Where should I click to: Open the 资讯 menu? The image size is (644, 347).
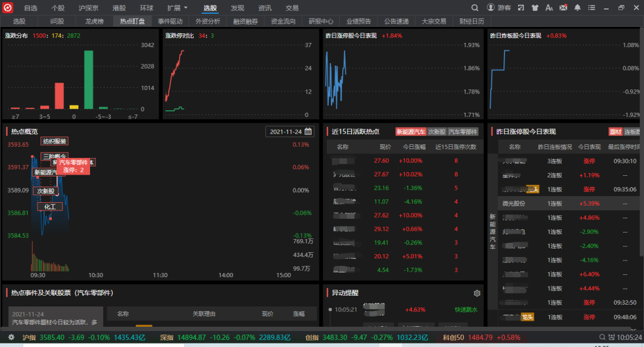pos(265,8)
